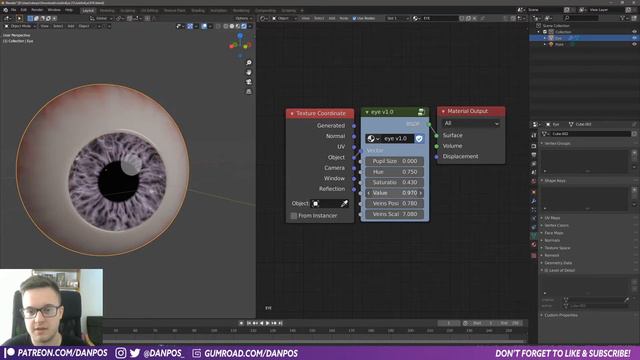Image resolution: width=640 pixels, height=360 pixels.
Task: Toggle camera view with the camera icon
Action: tap(249, 82)
